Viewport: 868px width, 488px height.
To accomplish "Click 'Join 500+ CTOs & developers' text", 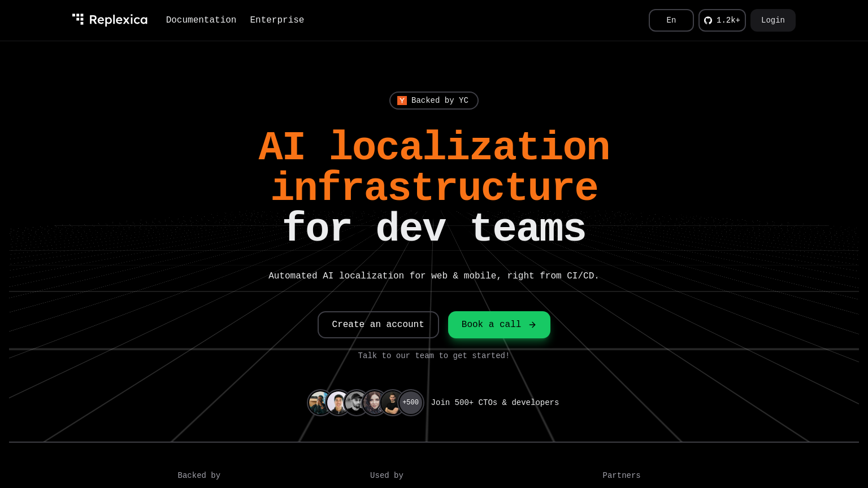I will [494, 403].
